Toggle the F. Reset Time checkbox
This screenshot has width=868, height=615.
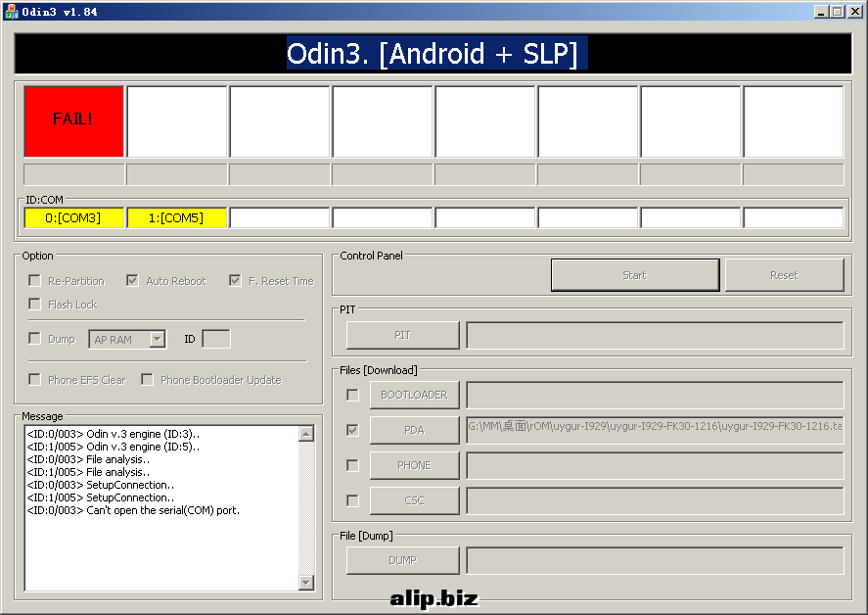pos(235,281)
